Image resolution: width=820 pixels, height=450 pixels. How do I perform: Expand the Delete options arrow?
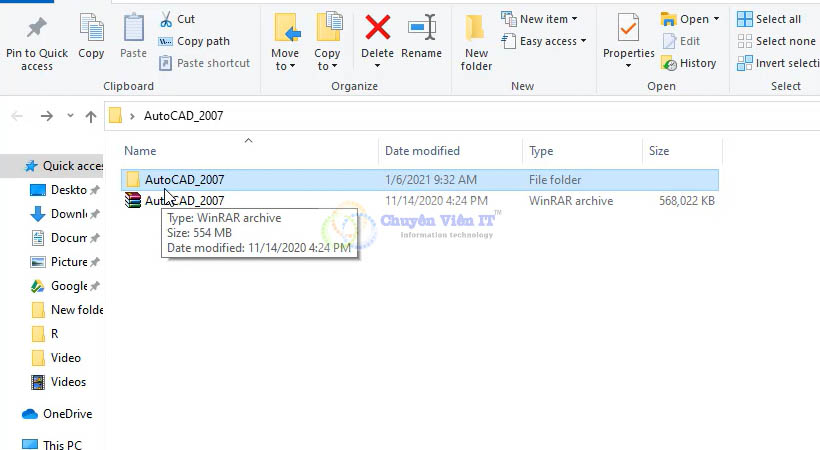click(x=377, y=66)
